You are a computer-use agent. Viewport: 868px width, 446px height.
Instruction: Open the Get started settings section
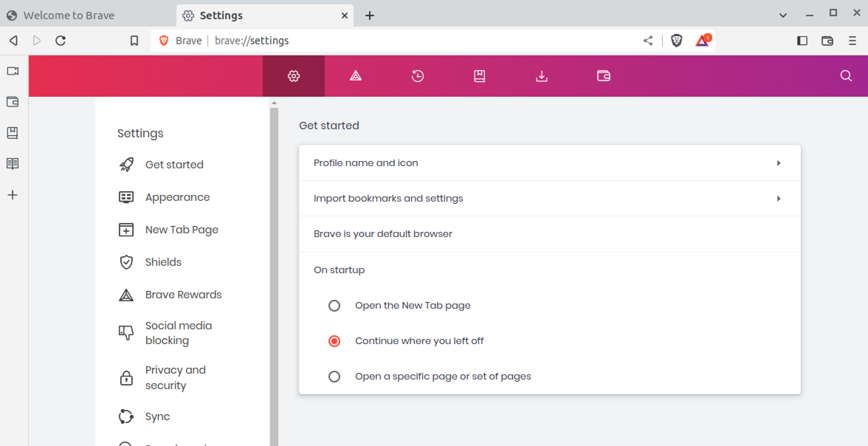click(174, 165)
